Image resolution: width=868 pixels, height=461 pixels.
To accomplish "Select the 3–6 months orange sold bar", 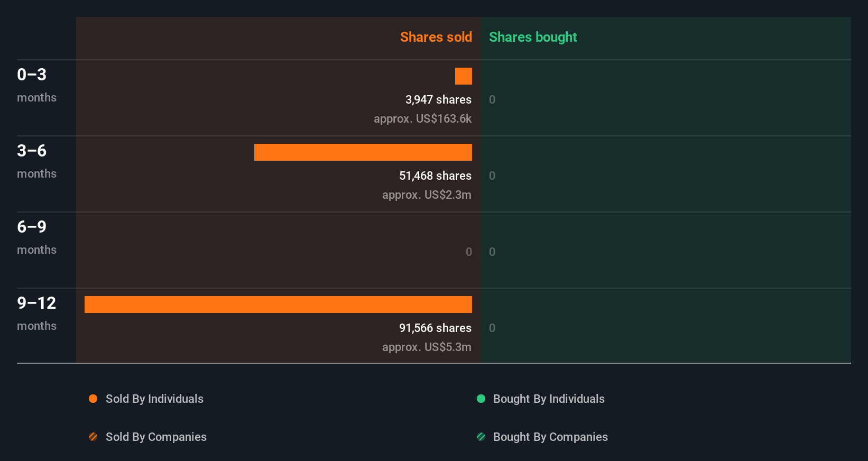I will coord(363,152).
